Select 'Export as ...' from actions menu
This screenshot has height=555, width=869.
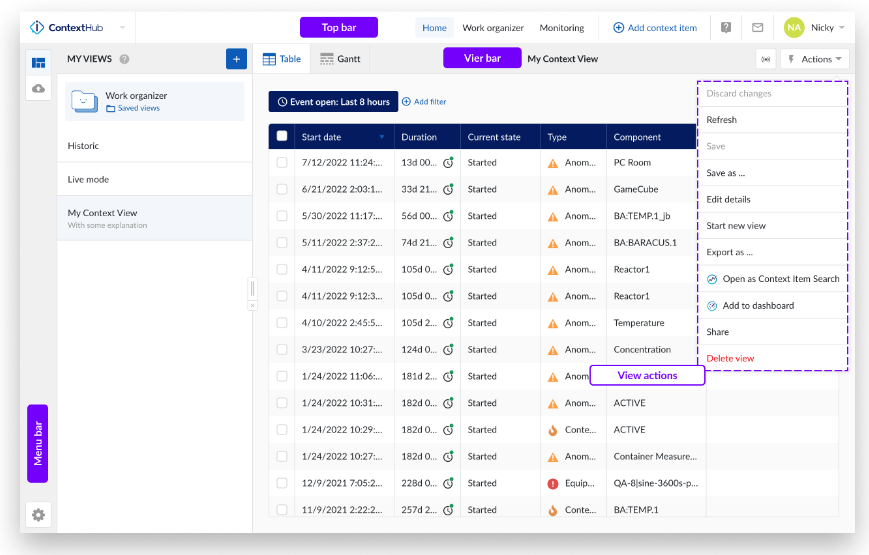[729, 252]
